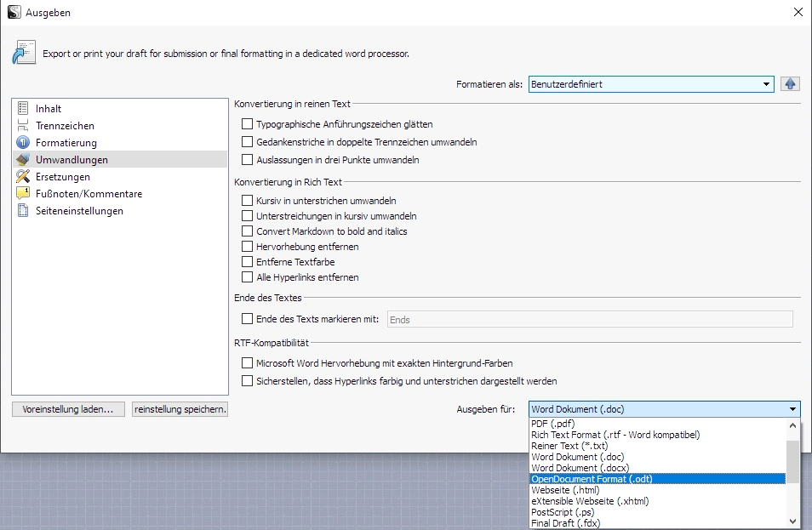Screen dimensions: 812x530
Task: Choose OpenDocument Format (.odt)
Action: coord(658,479)
